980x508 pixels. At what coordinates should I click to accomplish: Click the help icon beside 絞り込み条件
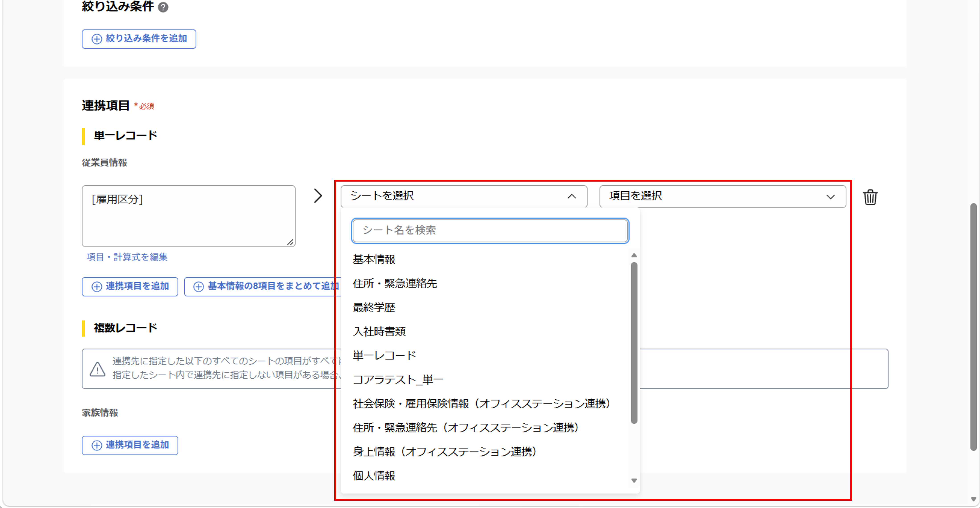(163, 7)
